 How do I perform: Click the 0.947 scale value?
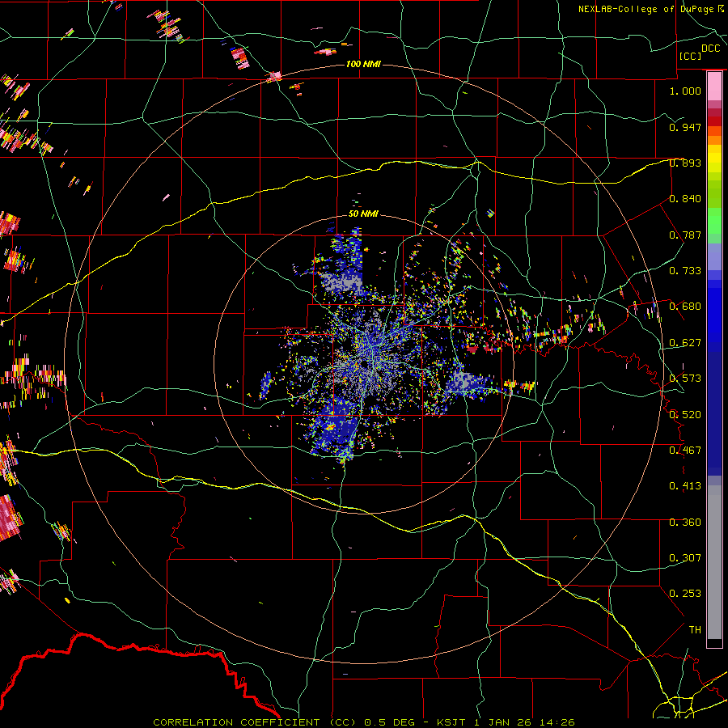click(685, 127)
